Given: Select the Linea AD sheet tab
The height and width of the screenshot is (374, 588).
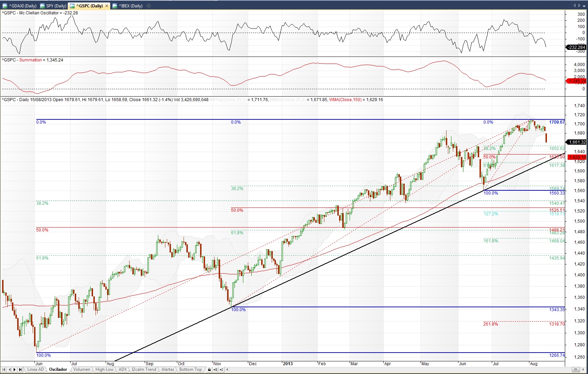Looking at the screenshot, I should 35,369.
